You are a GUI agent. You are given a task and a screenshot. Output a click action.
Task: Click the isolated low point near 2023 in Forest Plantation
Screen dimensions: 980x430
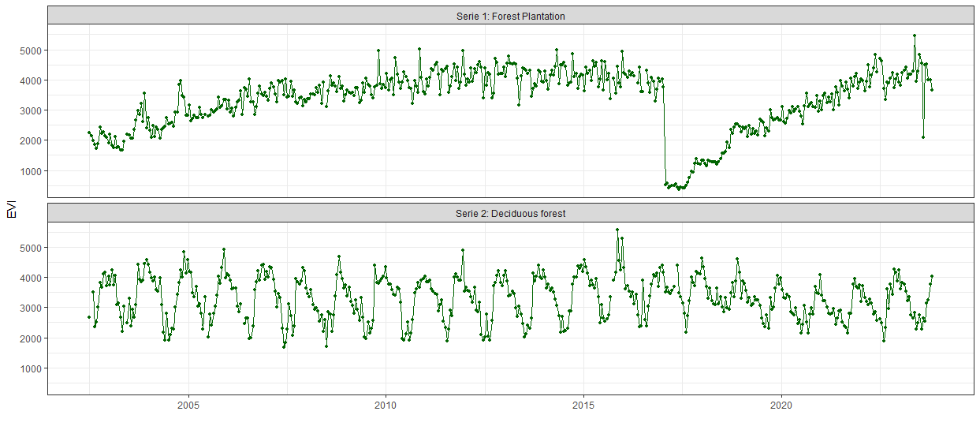pos(923,137)
